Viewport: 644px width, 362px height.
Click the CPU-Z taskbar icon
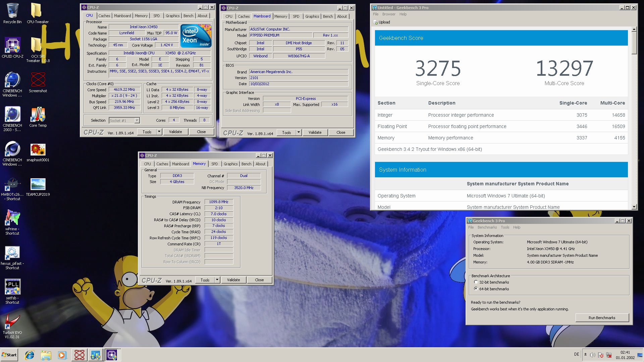[x=112, y=355]
